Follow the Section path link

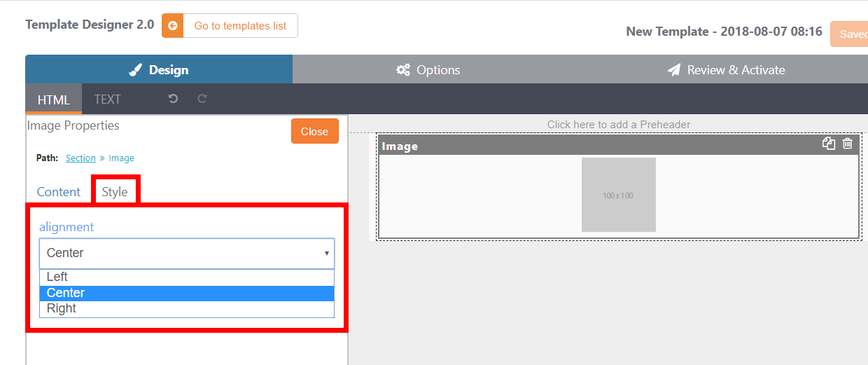80,158
